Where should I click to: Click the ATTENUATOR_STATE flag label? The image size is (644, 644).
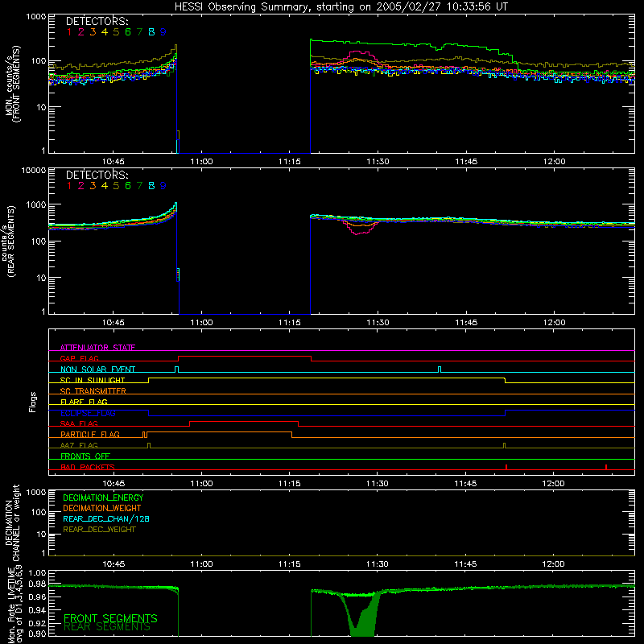point(97,348)
